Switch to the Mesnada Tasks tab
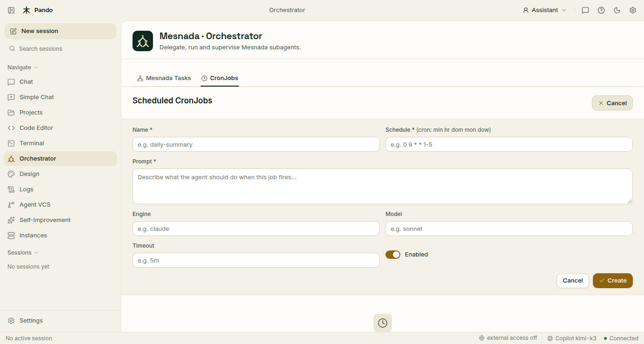The height and width of the screenshot is (344, 644). [164, 78]
